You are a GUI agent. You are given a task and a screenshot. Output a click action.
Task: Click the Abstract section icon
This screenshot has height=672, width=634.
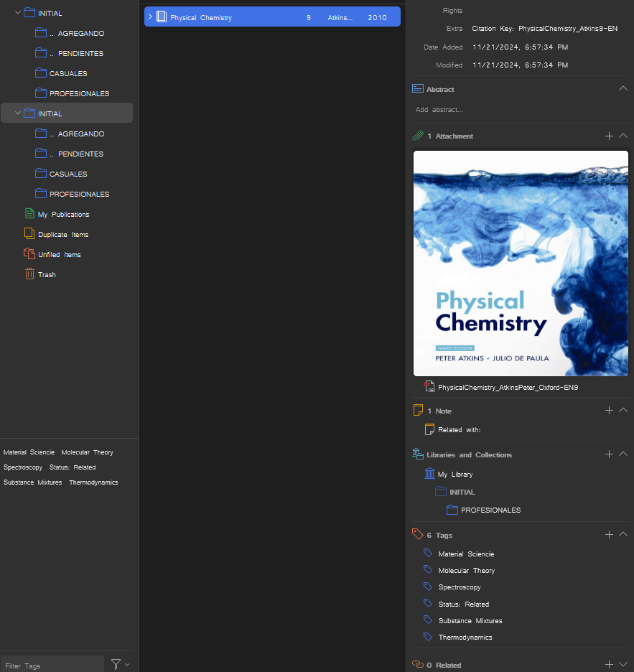pyautogui.click(x=418, y=89)
